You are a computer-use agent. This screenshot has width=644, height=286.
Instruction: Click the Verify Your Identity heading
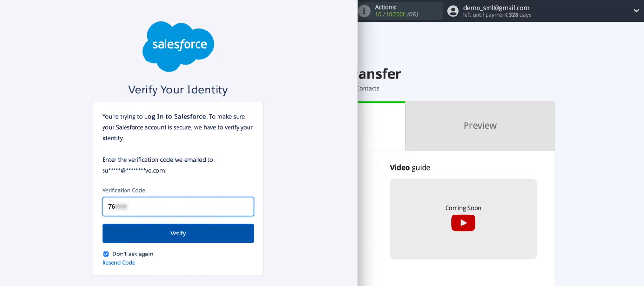point(178,90)
